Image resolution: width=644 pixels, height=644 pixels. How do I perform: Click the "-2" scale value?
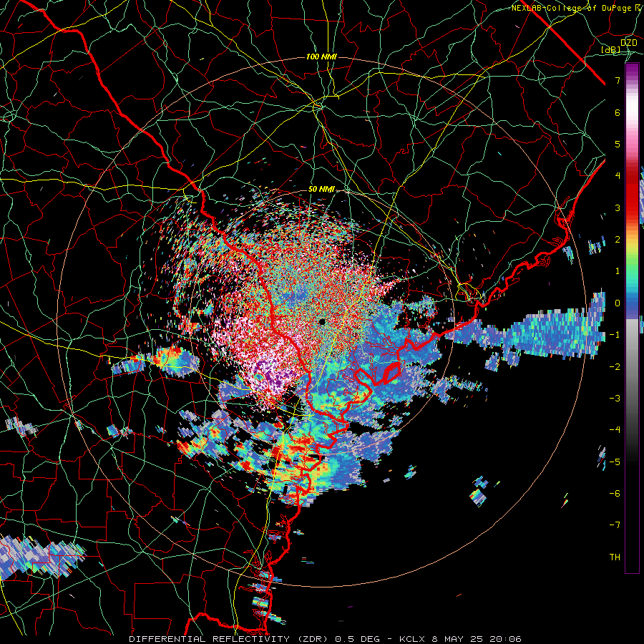[615, 366]
